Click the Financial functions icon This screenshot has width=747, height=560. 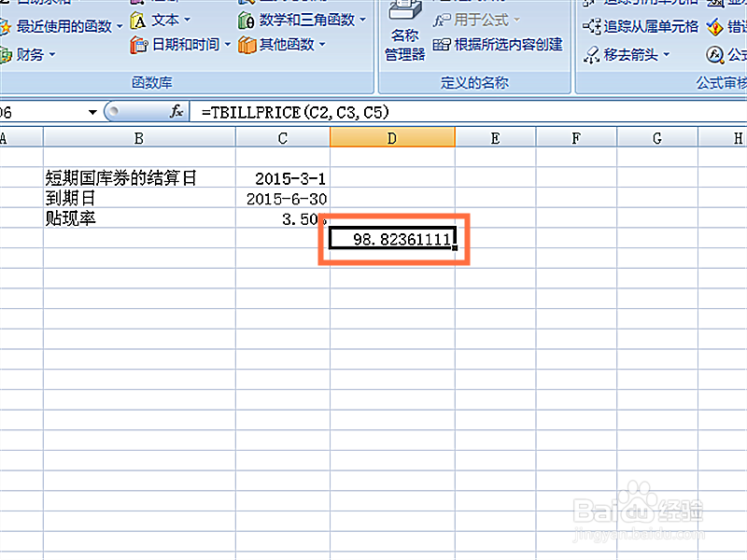[x=6, y=55]
